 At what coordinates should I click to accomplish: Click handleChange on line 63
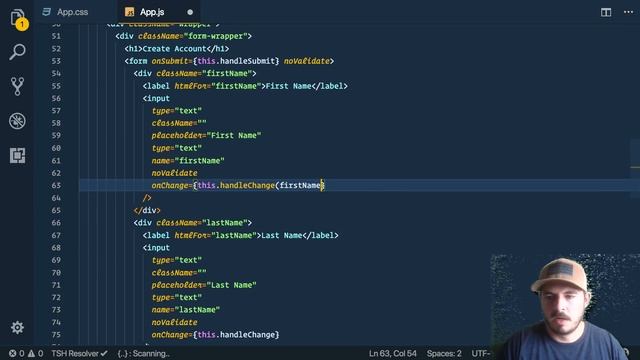[247, 185]
